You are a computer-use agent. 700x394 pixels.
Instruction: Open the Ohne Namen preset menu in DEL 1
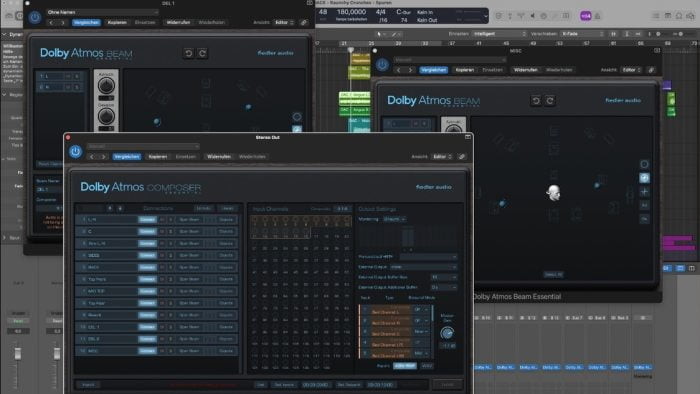coord(102,12)
